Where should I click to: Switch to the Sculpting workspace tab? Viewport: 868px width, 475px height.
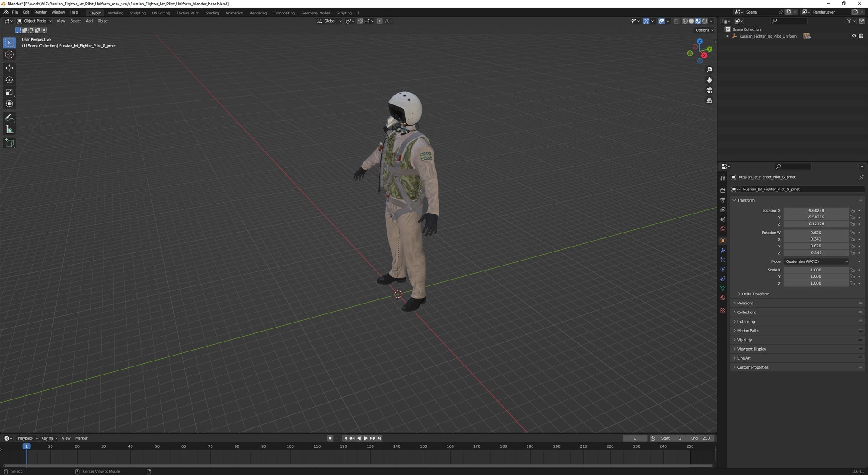137,13
